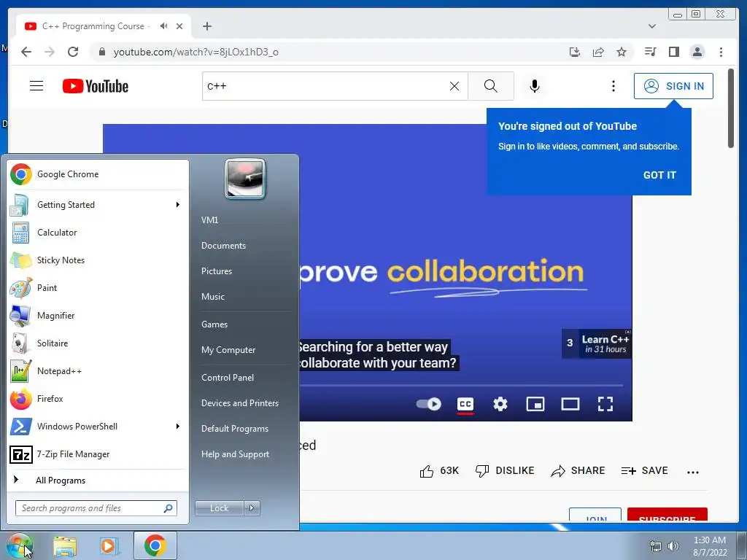Image resolution: width=747 pixels, height=560 pixels.
Task: Click the Lock button
Action: [219, 508]
